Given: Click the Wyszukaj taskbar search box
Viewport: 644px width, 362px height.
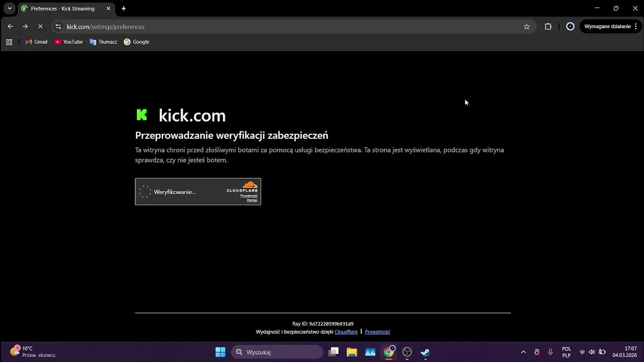Looking at the screenshot, I should tap(277, 352).
